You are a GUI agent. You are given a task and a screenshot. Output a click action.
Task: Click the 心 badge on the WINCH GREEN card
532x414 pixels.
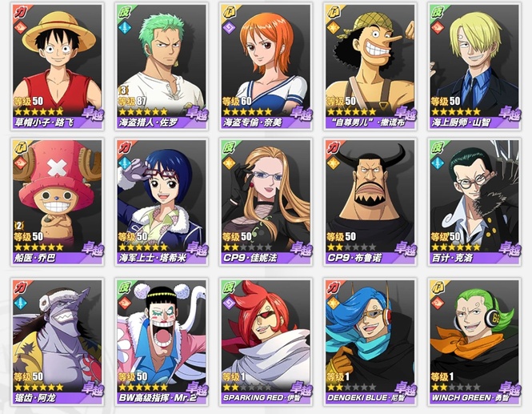(x=437, y=287)
